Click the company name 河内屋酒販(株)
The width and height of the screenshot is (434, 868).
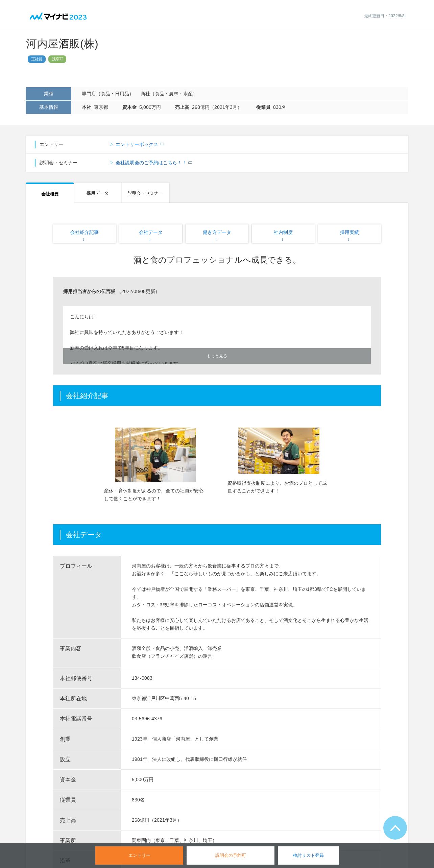click(x=62, y=44)
